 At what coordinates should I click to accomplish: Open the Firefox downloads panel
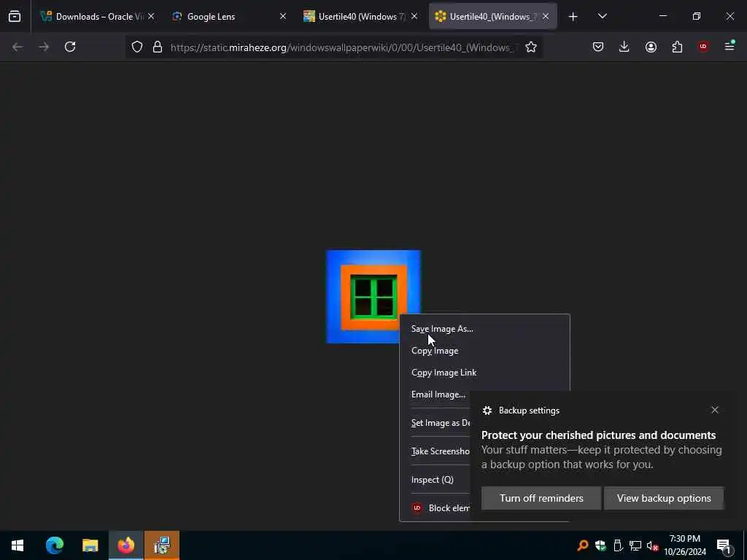tap(624, 47)
